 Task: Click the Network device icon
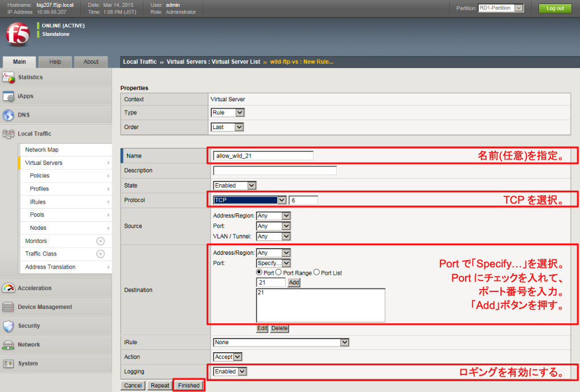pos(8,345)
